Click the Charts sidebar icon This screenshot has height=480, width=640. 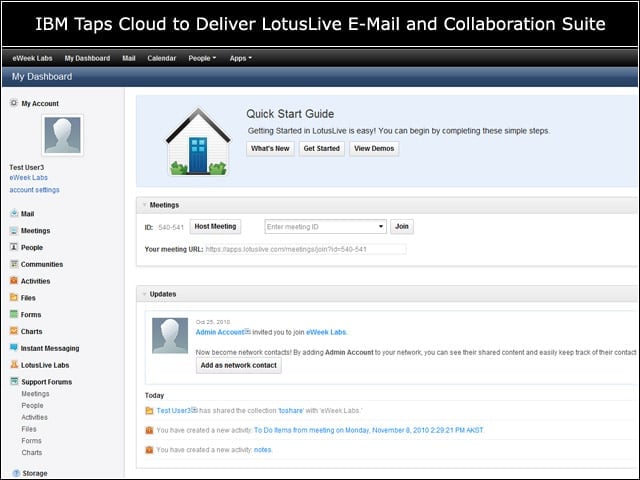pyautogui.click(x=14, y=331)
